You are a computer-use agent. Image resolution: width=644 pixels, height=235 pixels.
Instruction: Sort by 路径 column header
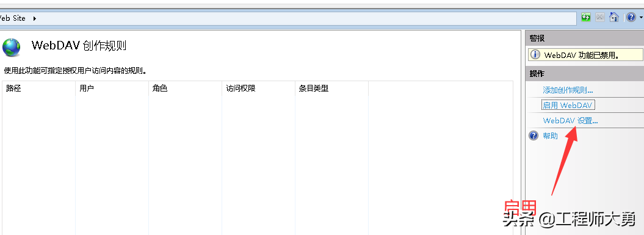[38, 89]
